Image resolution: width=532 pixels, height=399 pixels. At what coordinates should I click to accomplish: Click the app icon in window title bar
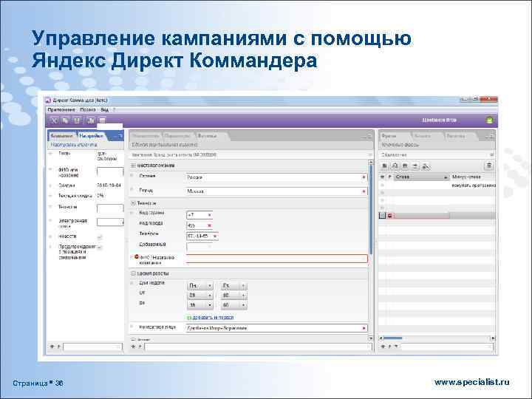[48, 100]
